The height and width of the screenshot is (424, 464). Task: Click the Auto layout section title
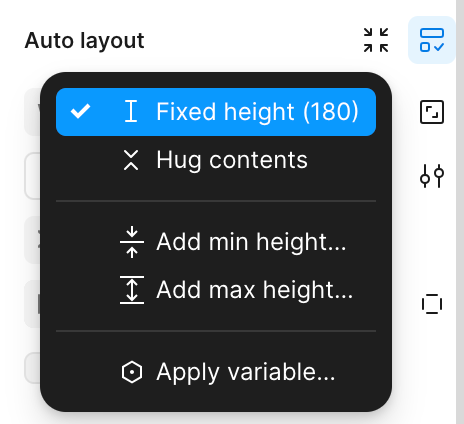pyautogui.click(x=84, y=41)
